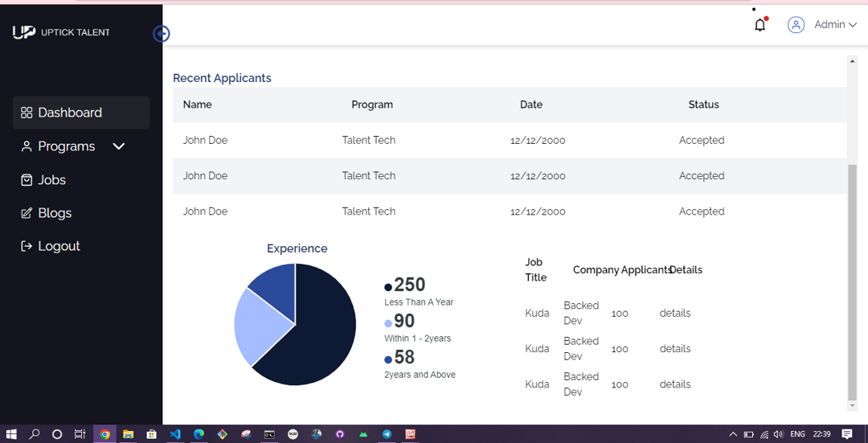The height and width of the screenshot is (443, 868).
Task: Open details for first Kuda job
Action: (x=675, y=314)
